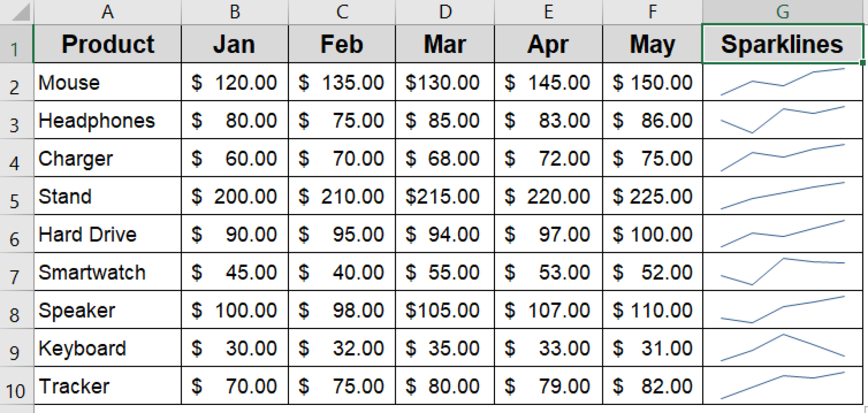Select column header B labeled Jan
The width and height of the screenshot is (868, 413).
234,11
